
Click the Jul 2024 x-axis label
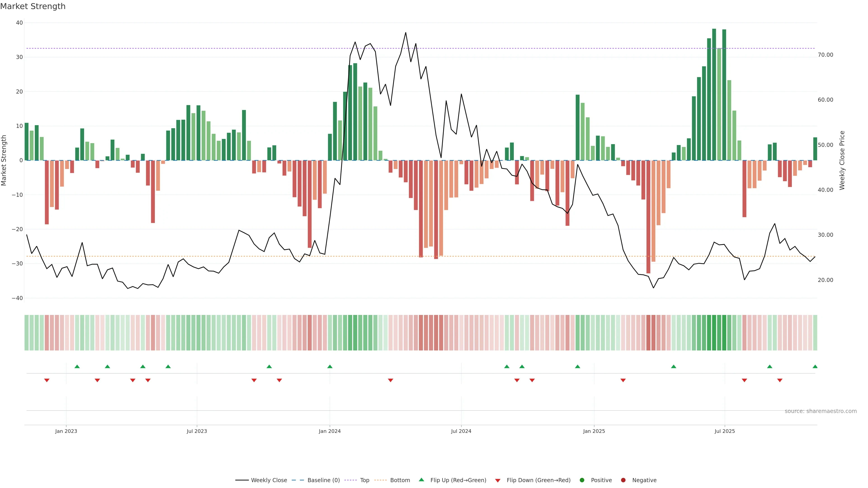pyautogui.click(x=461, y=431)
